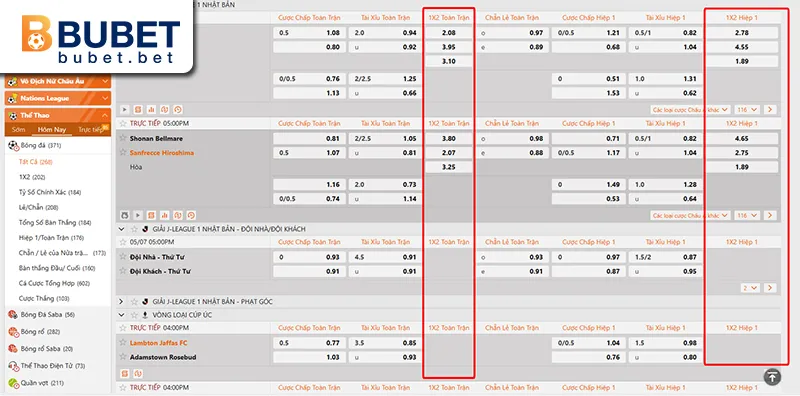Click the live stream play icon below Shonan match
The width and height of the screenshot is (800, 396).
click(138, 215)
